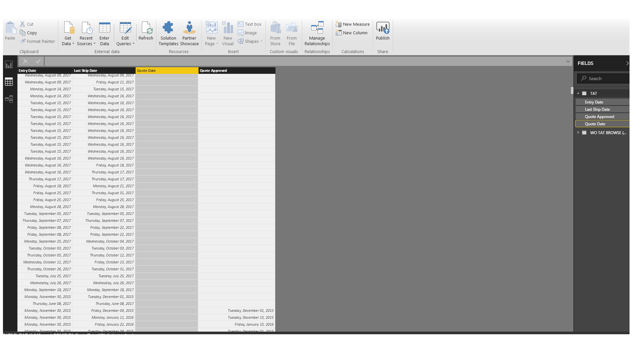Select the Last Ship Date column header
The image size is (644, 356).
click(x=104, y=71)
